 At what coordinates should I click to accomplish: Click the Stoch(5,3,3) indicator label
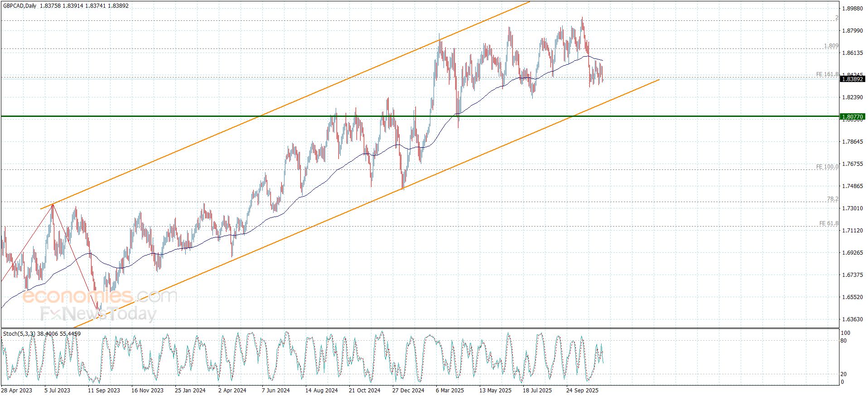[19, 334]
